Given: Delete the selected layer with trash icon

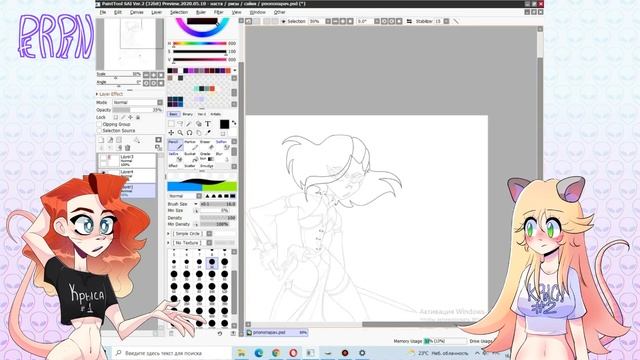Looking at the screenshot, I should tap(128, 148).
